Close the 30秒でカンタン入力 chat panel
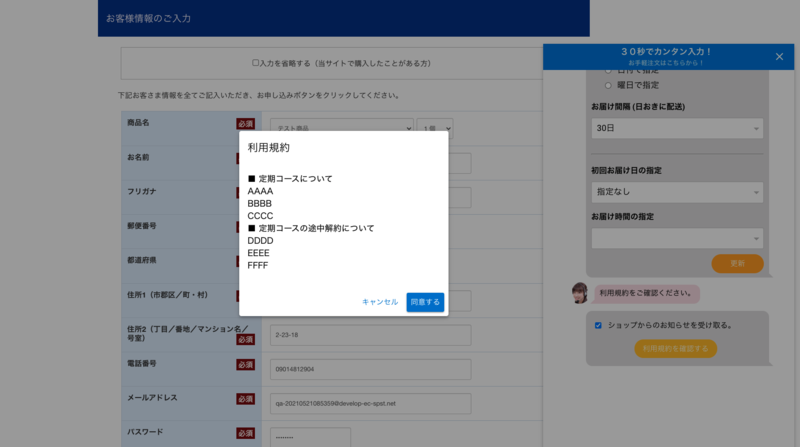 tap(779, 57)
